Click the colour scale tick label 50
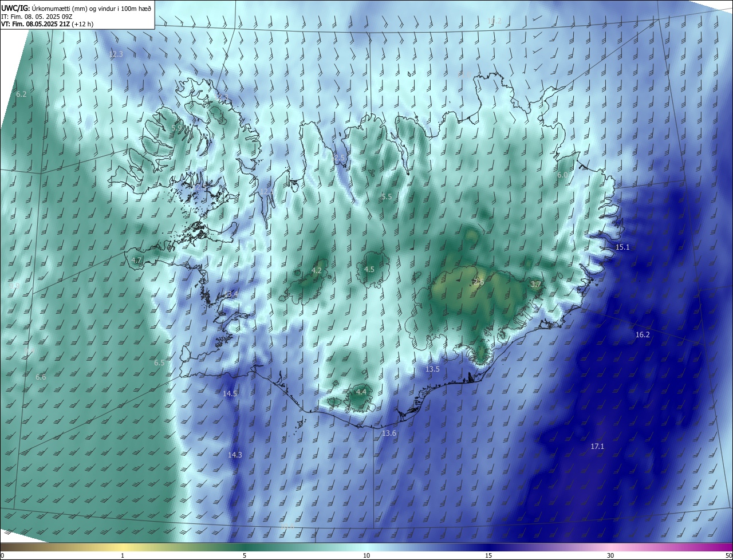The height and width of the screenshot is (560, 733). 728,555
